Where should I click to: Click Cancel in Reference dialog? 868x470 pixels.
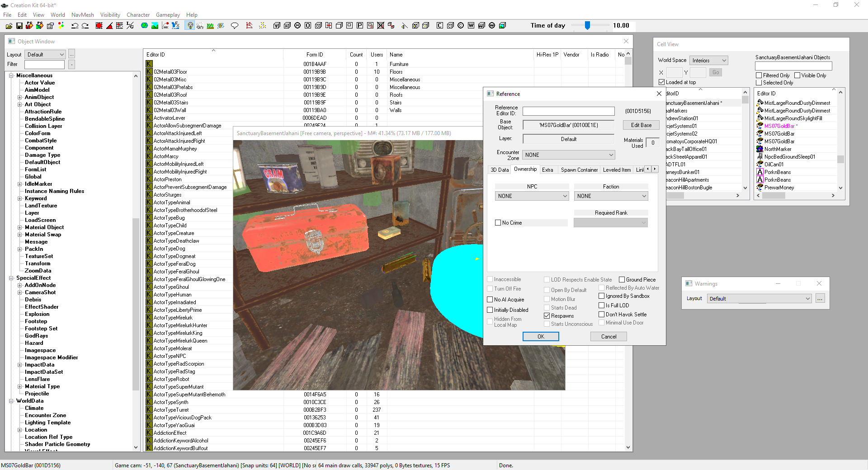pos(609,337)
